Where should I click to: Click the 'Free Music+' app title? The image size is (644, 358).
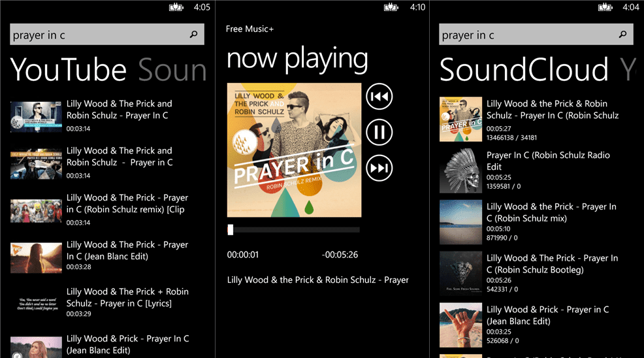click(250, 29)
